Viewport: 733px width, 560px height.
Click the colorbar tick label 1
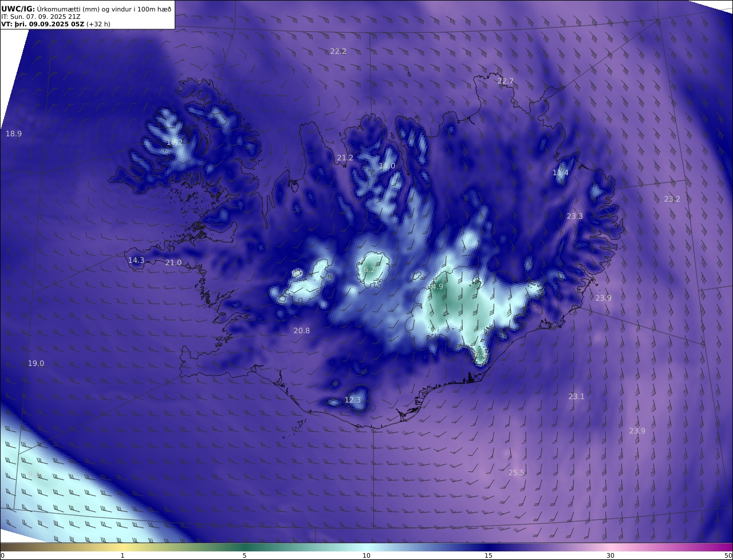click(123, 556)
